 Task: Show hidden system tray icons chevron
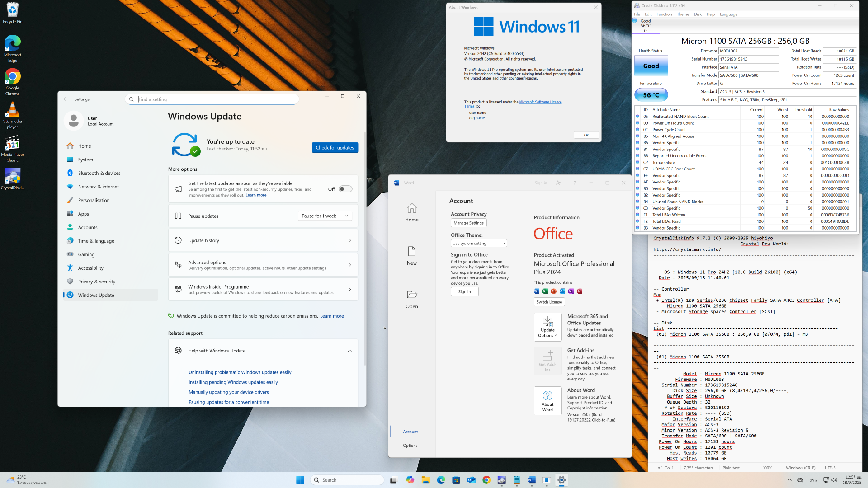point(789,480)
